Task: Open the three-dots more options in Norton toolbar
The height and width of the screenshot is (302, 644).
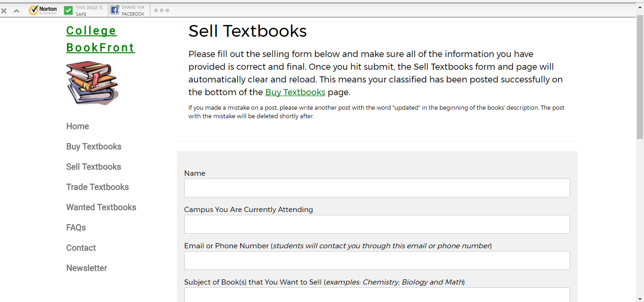Action: (162, 10)
